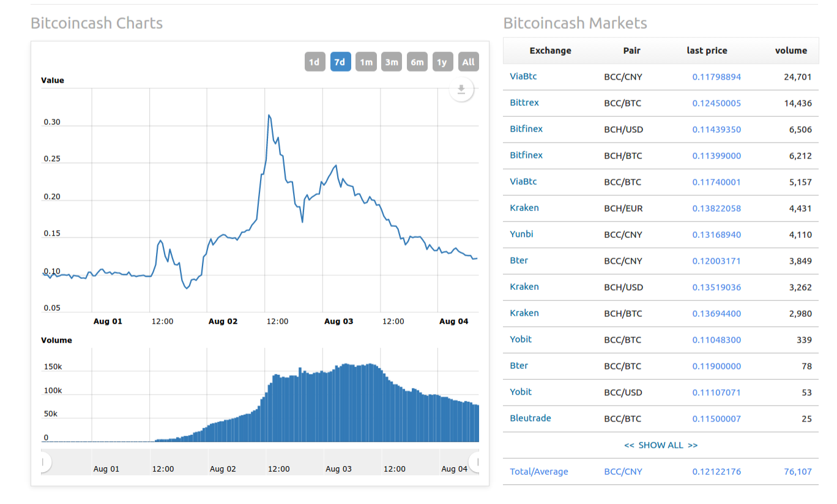
Task: Open the Bleutrade exchange link
Action: click(x=530, y=418)
